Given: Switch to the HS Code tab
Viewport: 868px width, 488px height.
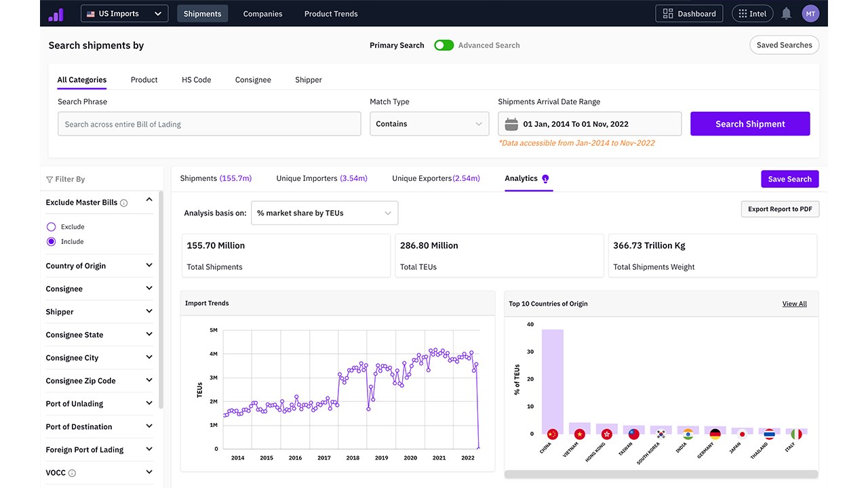Looking at the screenshot, I should point(197,80).
